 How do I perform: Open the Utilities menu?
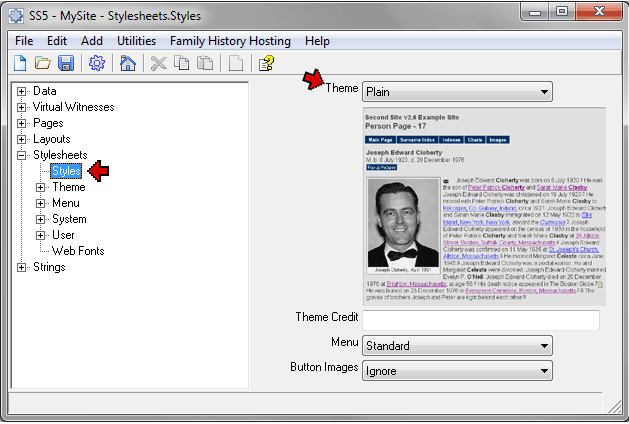pyautogui.click(x=136, y=41)
